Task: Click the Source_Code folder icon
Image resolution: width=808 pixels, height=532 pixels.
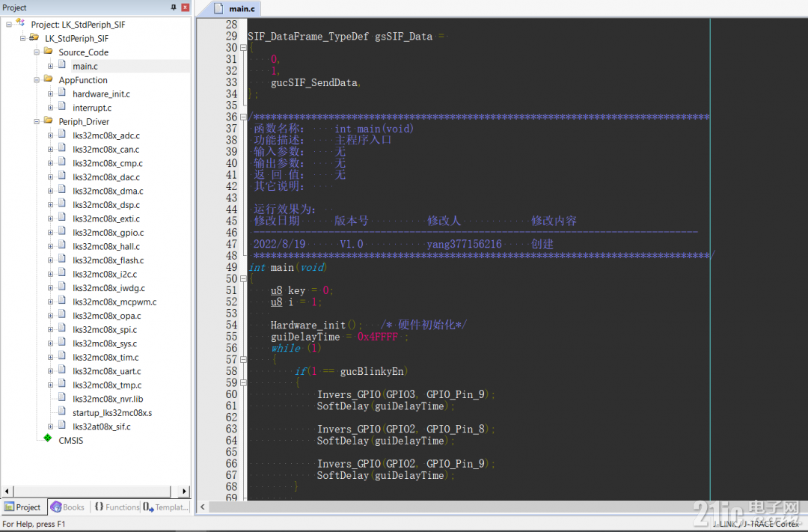Action: (x=49, y=51)
